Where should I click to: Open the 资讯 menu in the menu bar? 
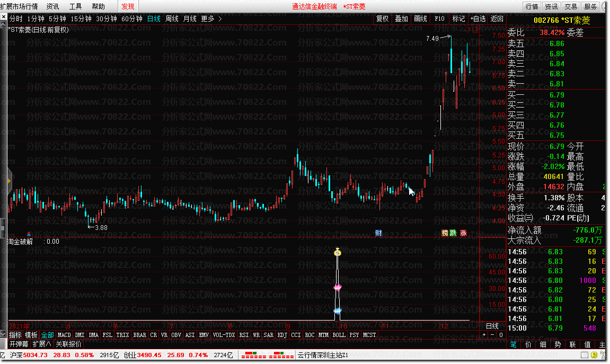tap(52, 6)
